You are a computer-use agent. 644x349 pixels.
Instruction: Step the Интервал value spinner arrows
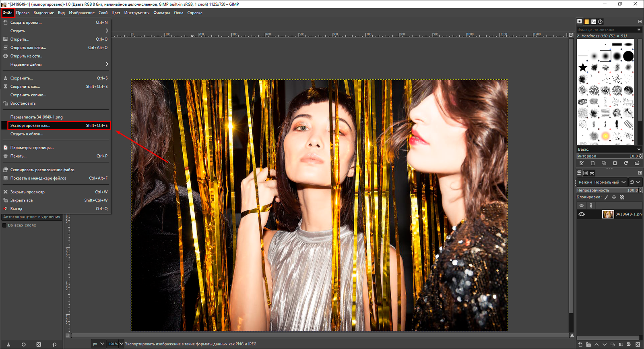coord(640,156)
